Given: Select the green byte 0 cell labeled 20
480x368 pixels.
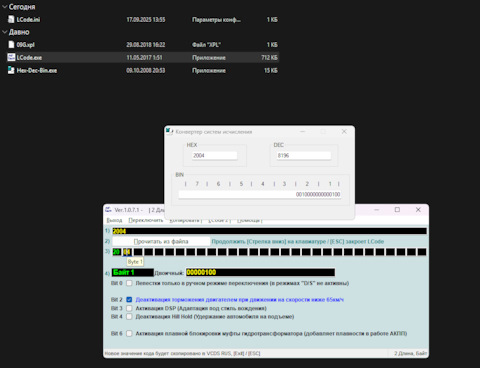Looking at the screenshot, I should click(x=116, y=252).
